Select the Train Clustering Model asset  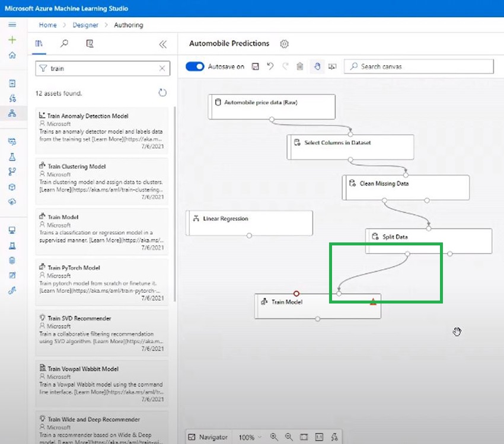coord(101,181)
